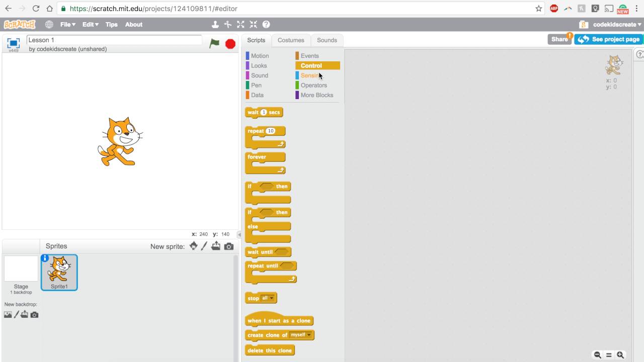Viewport: 644px width, 362px height.
Task: Zoom in the scripts area
Action: point(620,355)
